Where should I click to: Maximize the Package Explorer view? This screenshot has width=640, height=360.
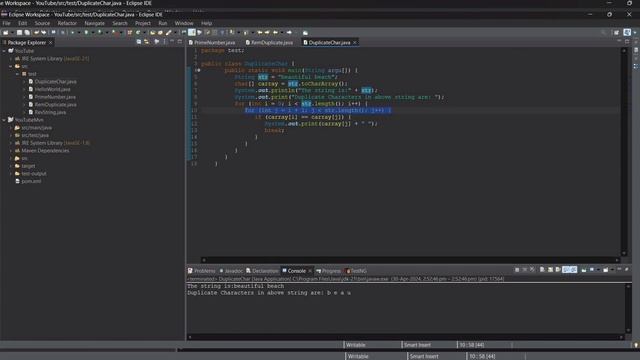(180, 42)
